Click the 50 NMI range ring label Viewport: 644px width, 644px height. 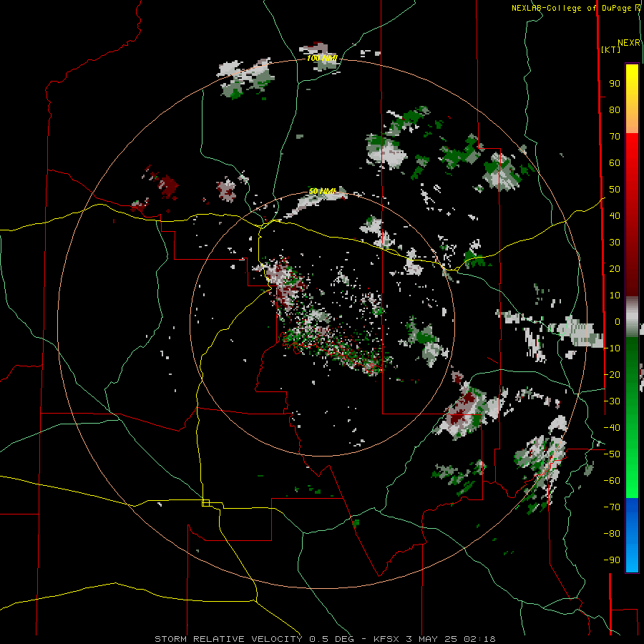coord(322,191)
